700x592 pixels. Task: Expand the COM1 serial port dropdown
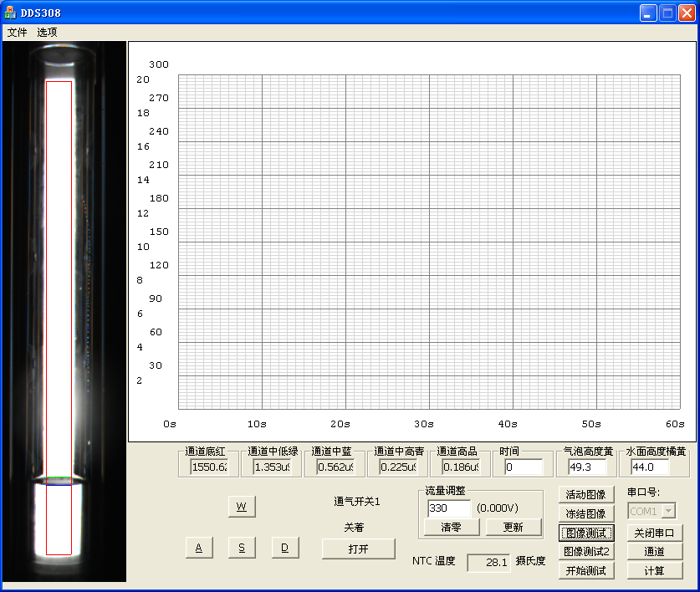pos(668,511)
